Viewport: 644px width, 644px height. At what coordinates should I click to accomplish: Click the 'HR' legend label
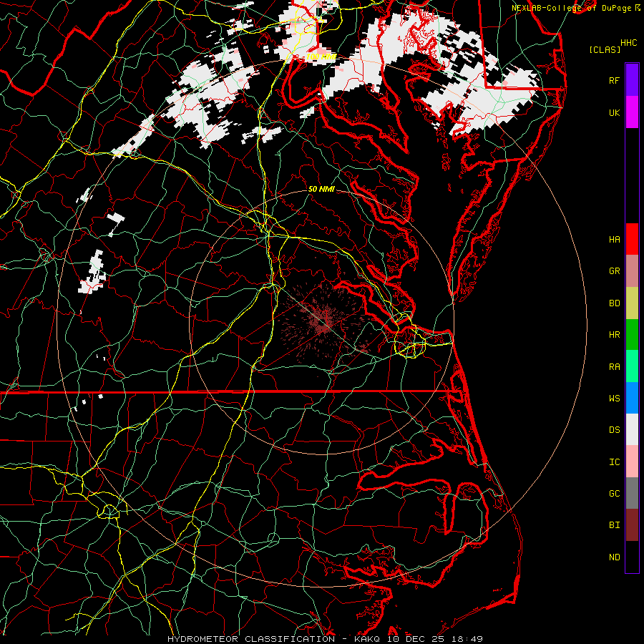pyautogui.click(x=614, y=335)
